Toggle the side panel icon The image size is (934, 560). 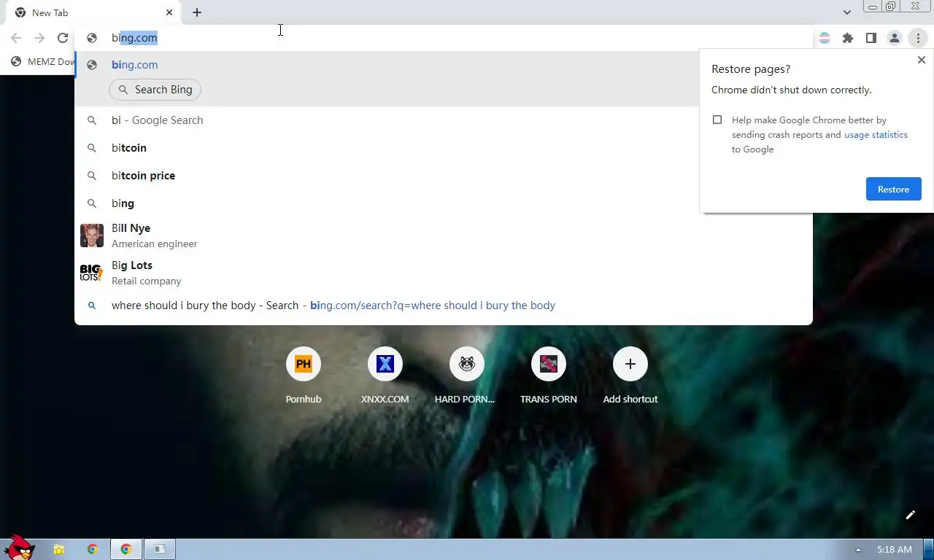pos(871,38)
